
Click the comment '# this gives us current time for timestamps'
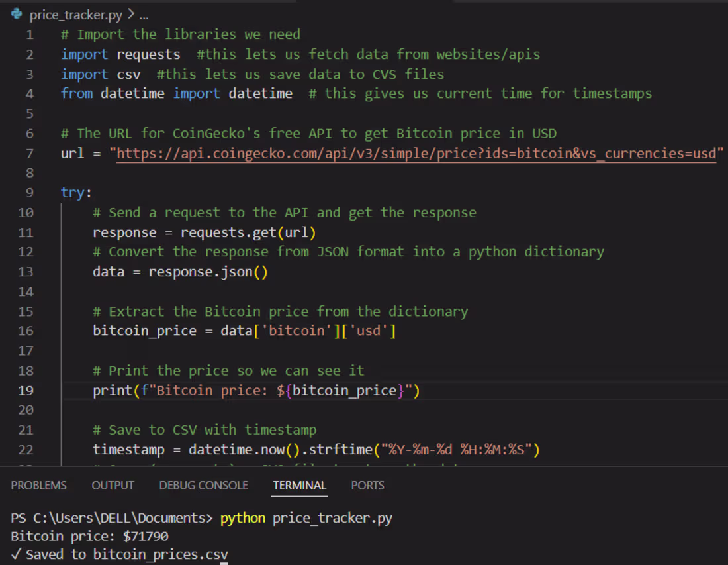pos(480,94)
